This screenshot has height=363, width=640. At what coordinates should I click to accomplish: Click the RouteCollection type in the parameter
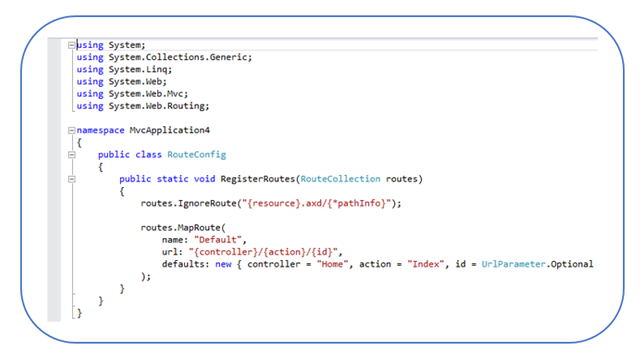(x=340, y=179)
